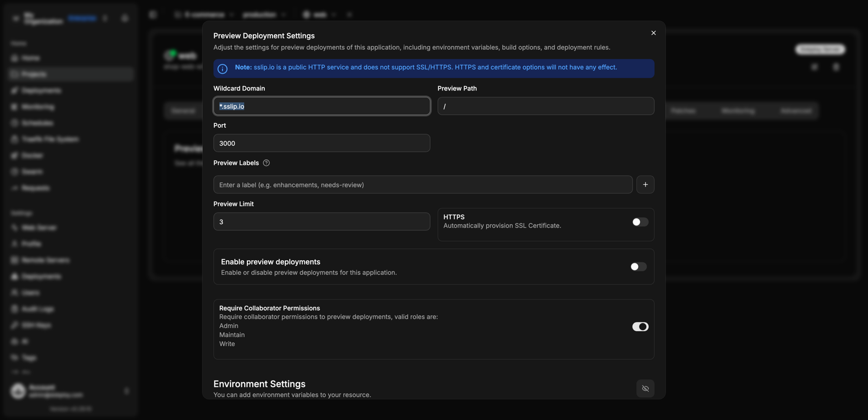Add a preview label with the plus button

[x=645, y=185]
